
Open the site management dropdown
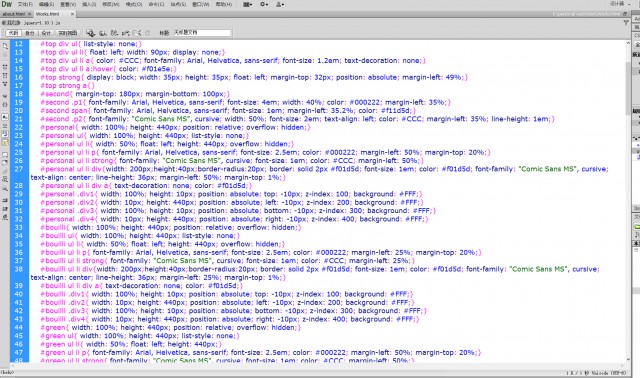280,4
